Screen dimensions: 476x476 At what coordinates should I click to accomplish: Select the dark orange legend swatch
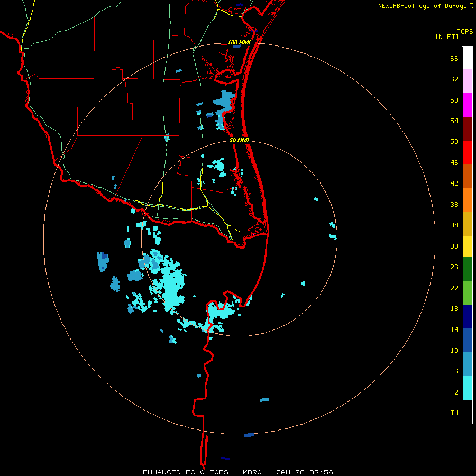[467, 176]
